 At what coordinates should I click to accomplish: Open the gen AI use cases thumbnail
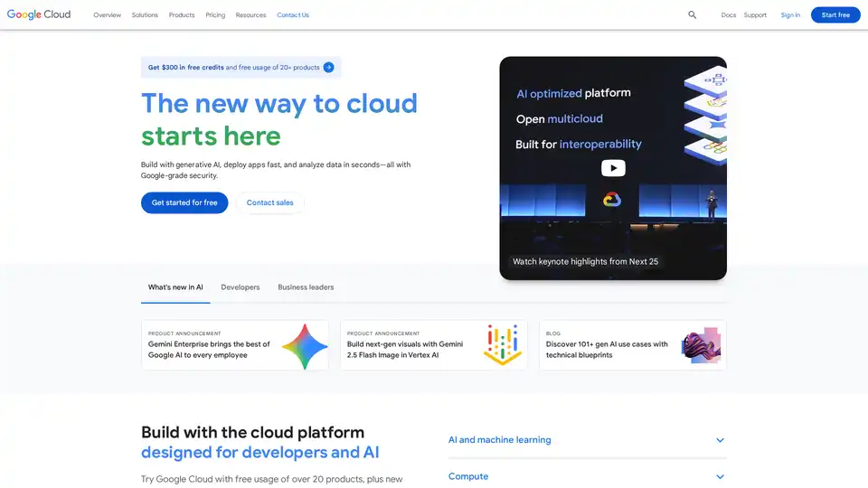click(700, 345)
